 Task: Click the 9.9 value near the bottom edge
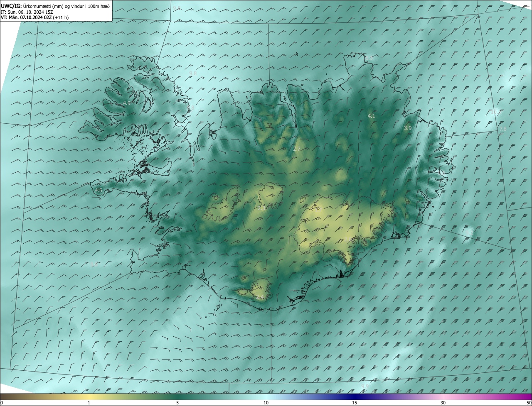(x=365, y=386)
